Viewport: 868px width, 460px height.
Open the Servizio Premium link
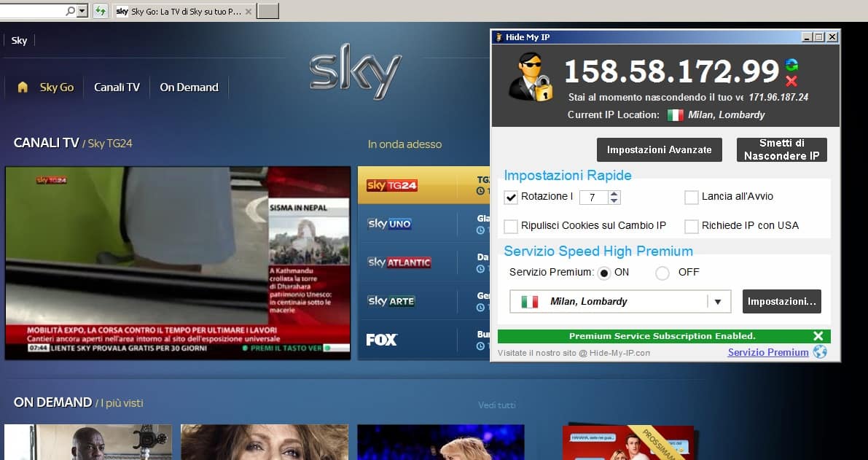[768, 352]
